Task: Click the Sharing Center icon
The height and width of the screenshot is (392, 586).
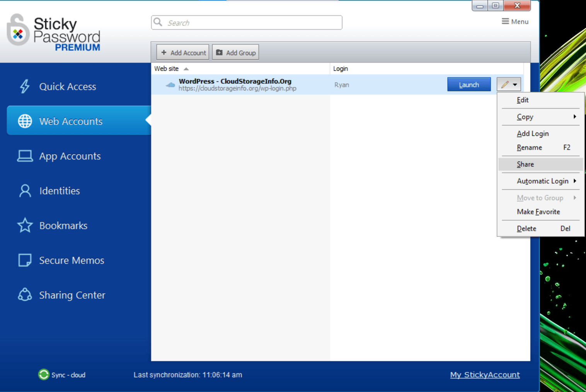Action: coord(25,295)
